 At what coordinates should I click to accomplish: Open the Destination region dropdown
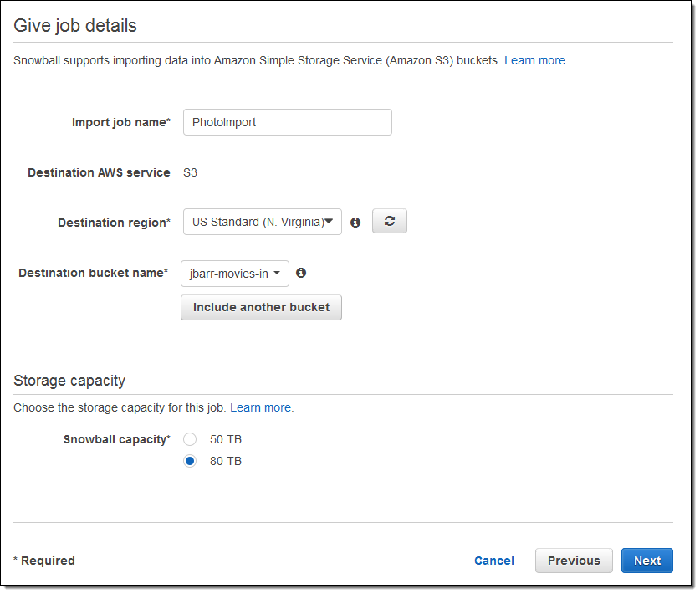click(x=262, y=222)
